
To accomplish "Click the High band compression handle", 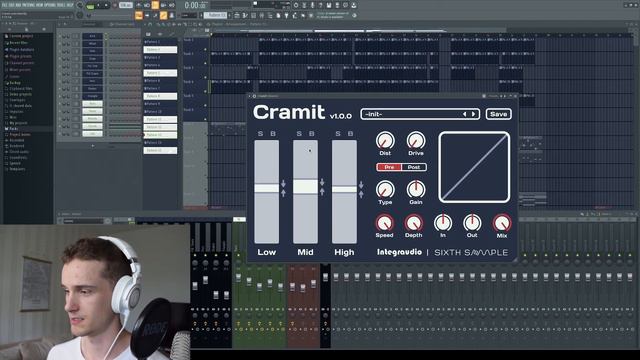I will pyautogui.click(x=344, y=189).
